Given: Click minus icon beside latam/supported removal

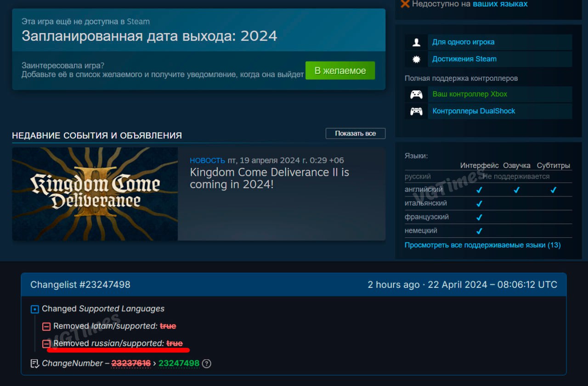Looking at the screenshot, I should [x=46, y=326].
